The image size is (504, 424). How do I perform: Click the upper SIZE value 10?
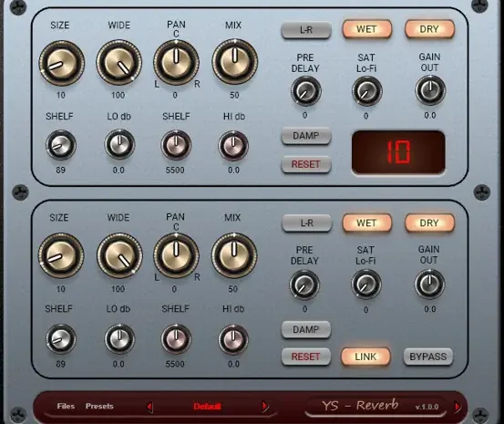[61, 95]
